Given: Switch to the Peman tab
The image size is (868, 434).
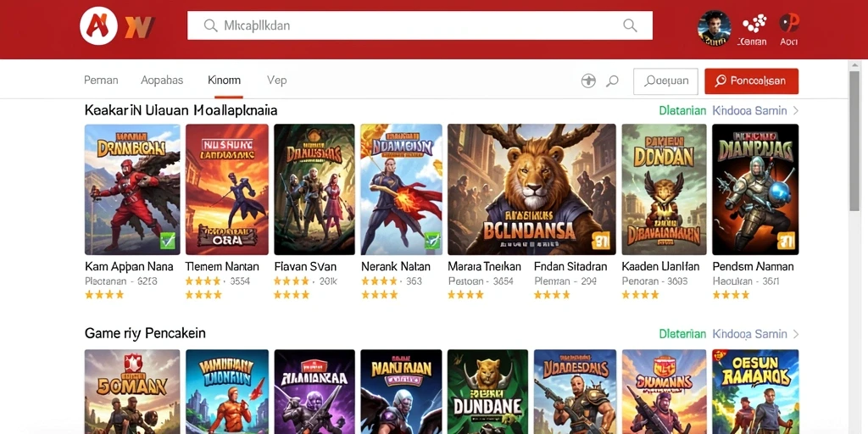Looking at the screenshot, I should [x=101, y=81].
